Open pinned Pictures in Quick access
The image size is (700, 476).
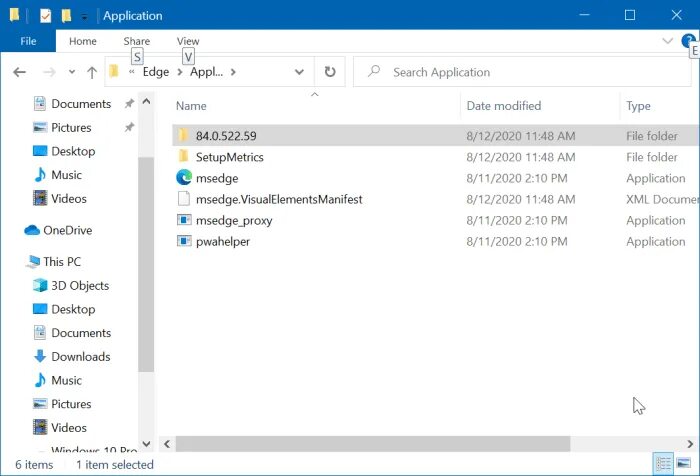click(x=71, y=127)
